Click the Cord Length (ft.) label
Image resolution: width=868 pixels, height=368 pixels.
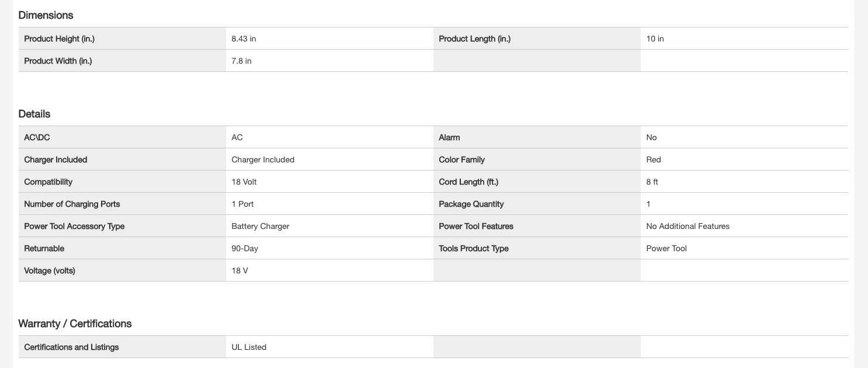[468, 182]
